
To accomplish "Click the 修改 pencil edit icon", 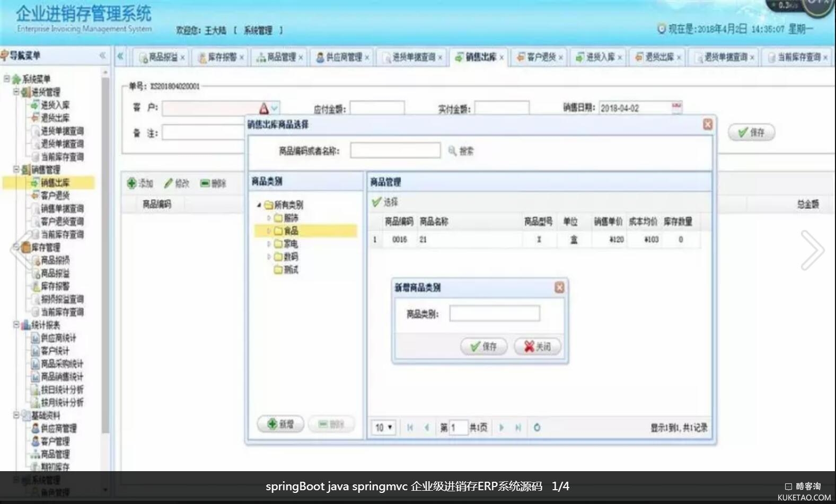I will pyautogui.click(x=169, y=183).
